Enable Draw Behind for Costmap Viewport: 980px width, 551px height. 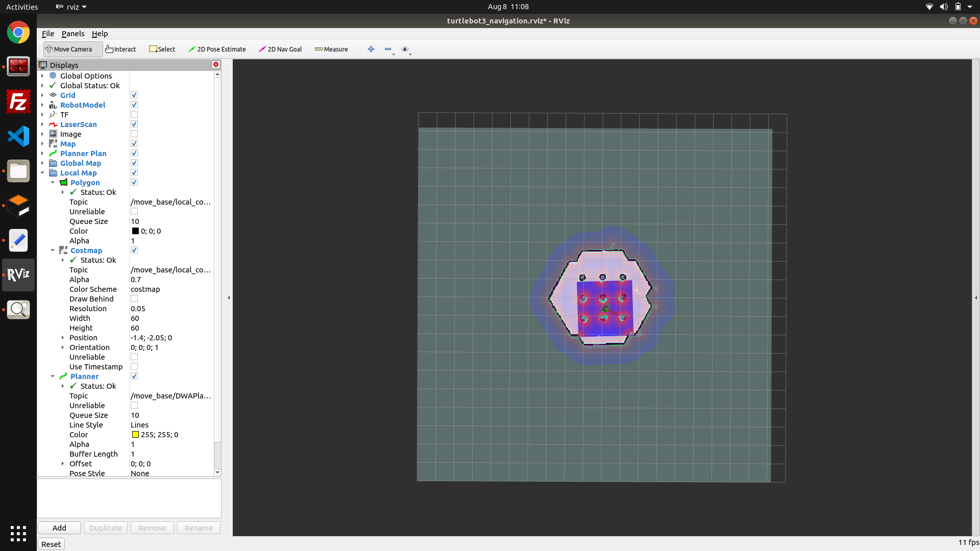(x=134, y=298)
